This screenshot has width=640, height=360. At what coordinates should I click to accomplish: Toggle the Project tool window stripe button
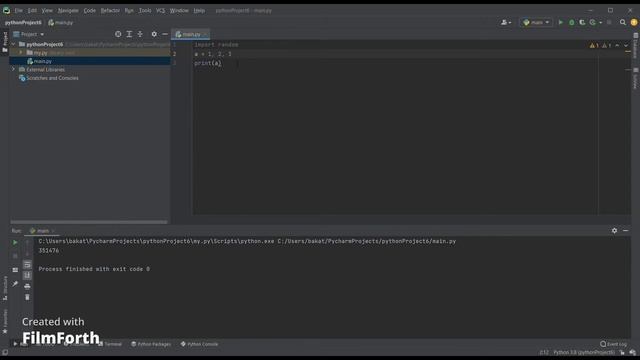[x=5, y=42]
